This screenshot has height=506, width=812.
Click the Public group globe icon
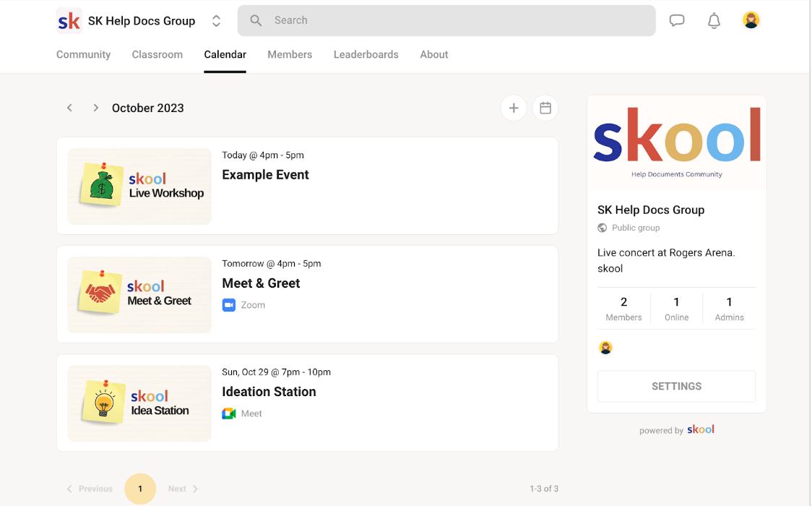point(602,228)
